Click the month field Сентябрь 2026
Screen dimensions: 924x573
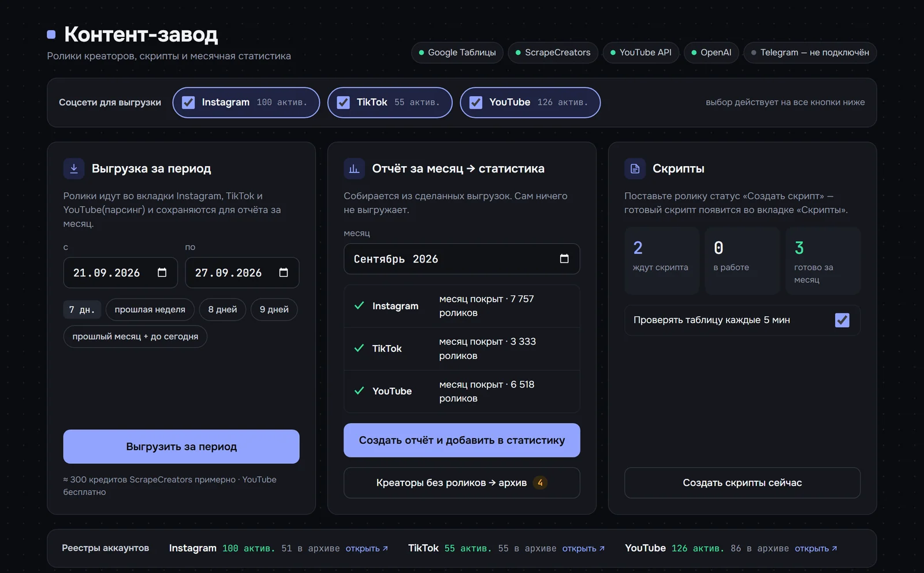[x=462, y=259]
